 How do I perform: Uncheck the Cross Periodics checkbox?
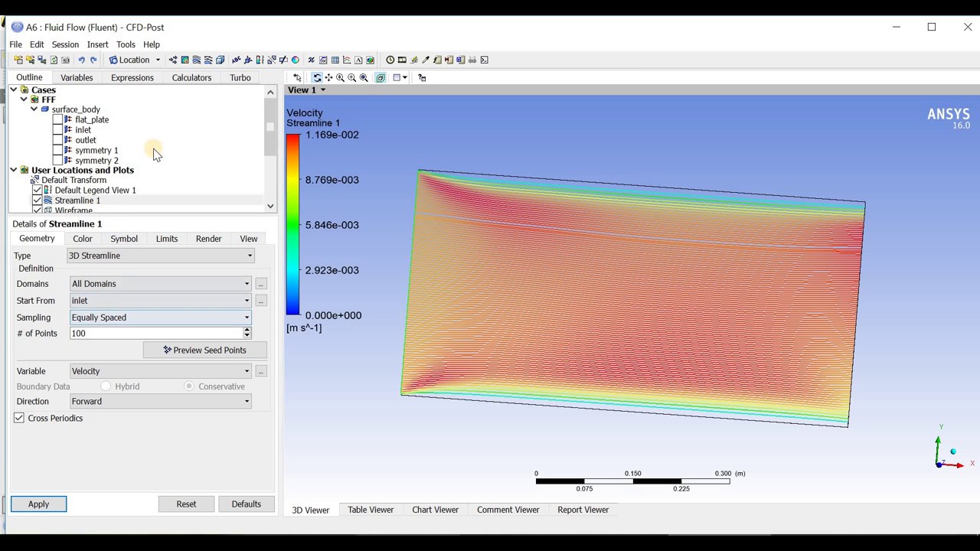click(19, 418)
